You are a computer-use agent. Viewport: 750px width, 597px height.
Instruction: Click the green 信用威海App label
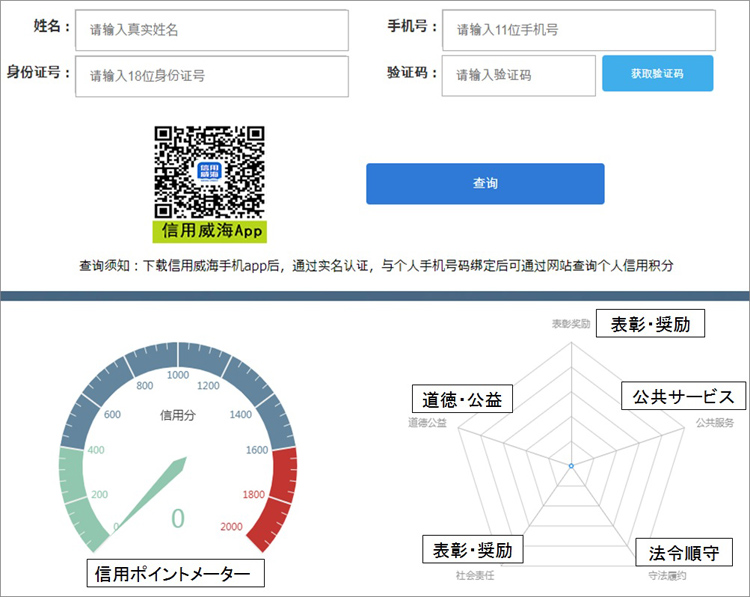coord(210,232)
